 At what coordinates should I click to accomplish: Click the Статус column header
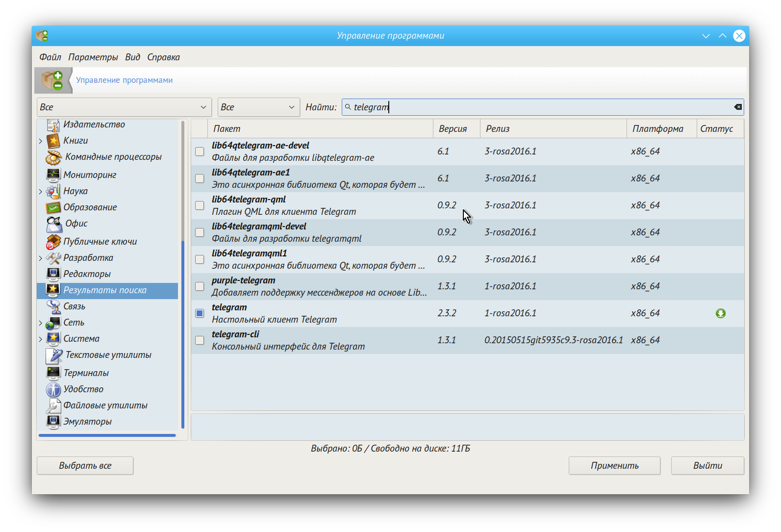click(720, 128)
